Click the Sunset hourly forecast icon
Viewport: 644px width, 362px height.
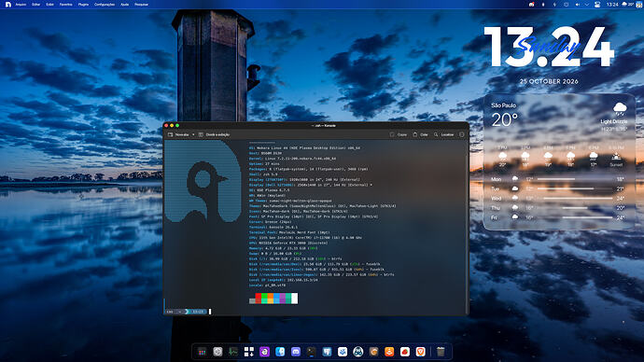[616, 156]
